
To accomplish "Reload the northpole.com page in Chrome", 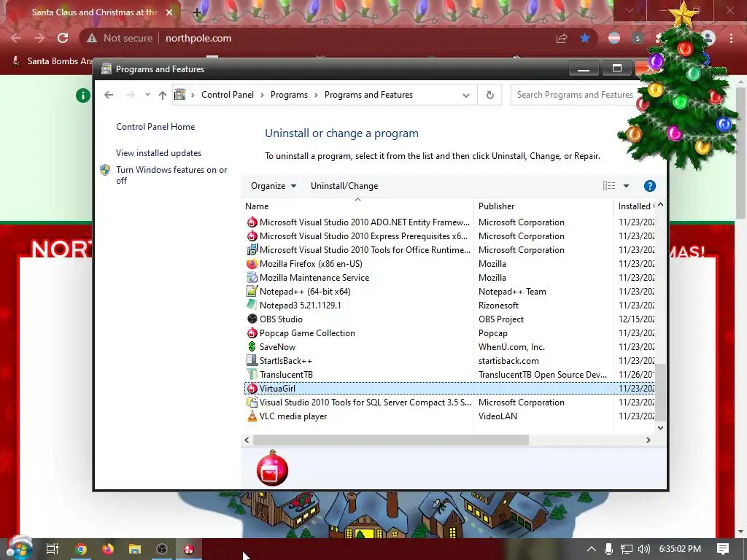I will click(63, 38).
